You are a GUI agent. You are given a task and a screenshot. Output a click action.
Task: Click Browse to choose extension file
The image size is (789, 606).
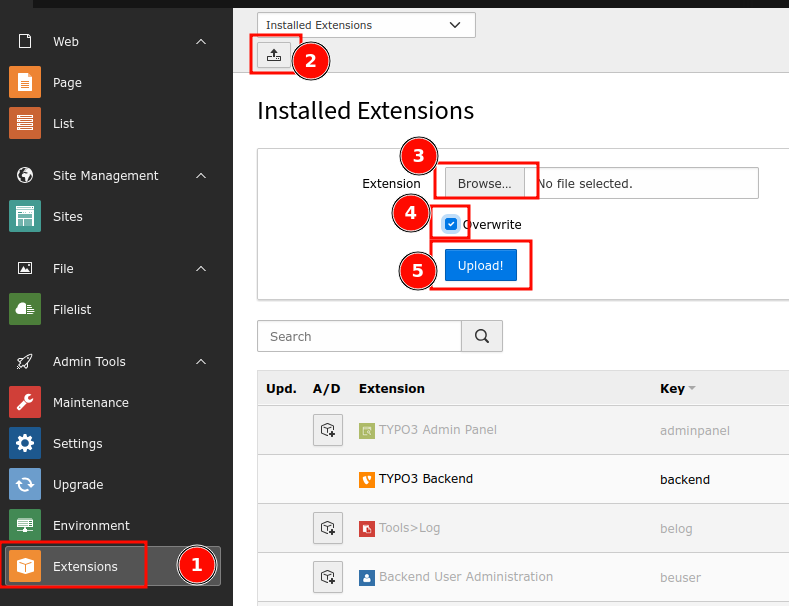coord(485,183)
